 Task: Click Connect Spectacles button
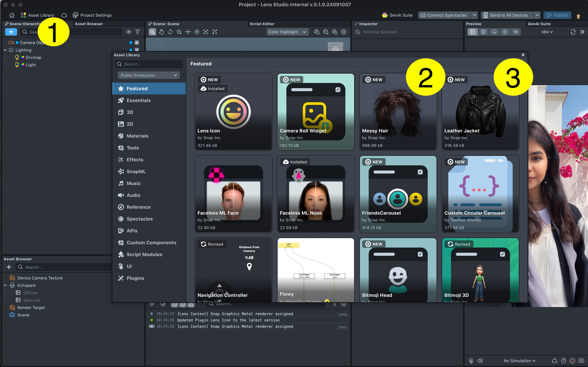point(444,15)
